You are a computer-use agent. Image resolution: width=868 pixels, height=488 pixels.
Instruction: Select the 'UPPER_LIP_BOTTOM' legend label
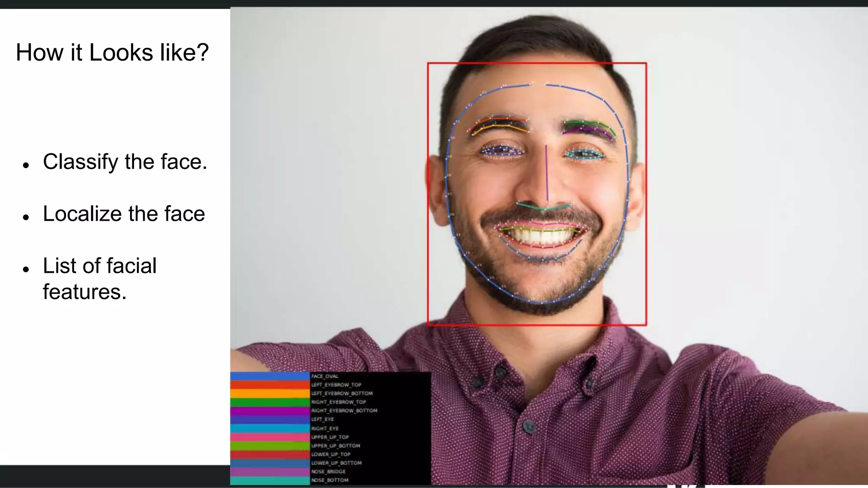(335, 446)
